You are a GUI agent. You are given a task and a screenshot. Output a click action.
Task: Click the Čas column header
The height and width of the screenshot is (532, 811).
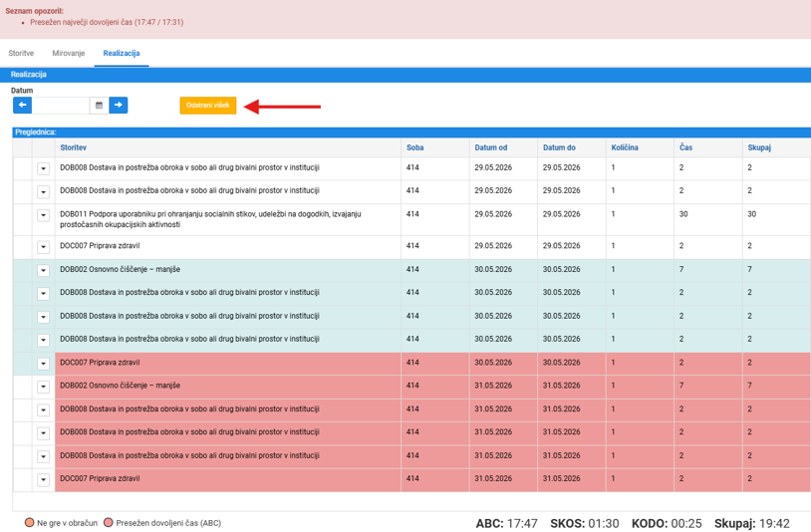coord(685,147)
